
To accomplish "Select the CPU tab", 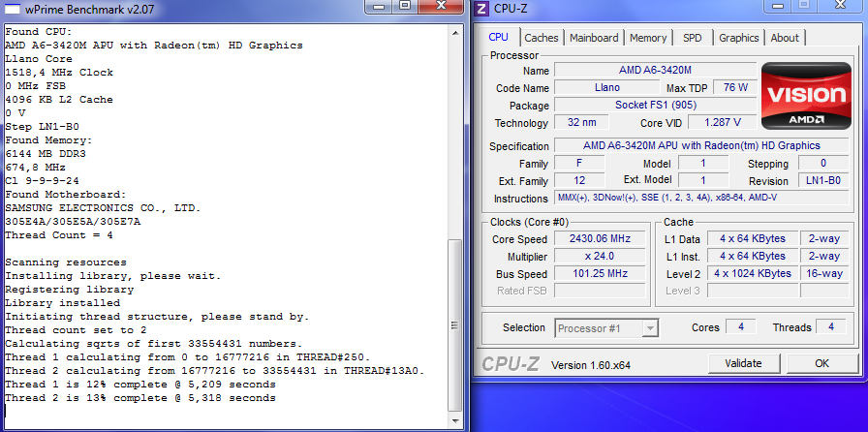I will (x=498, y=37).
